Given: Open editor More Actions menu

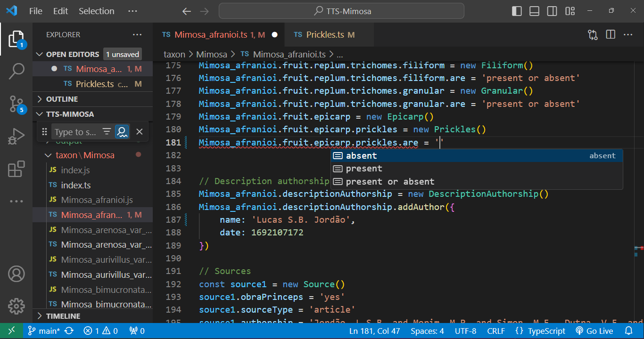Looking at the screenshot, I should point(628,34).
